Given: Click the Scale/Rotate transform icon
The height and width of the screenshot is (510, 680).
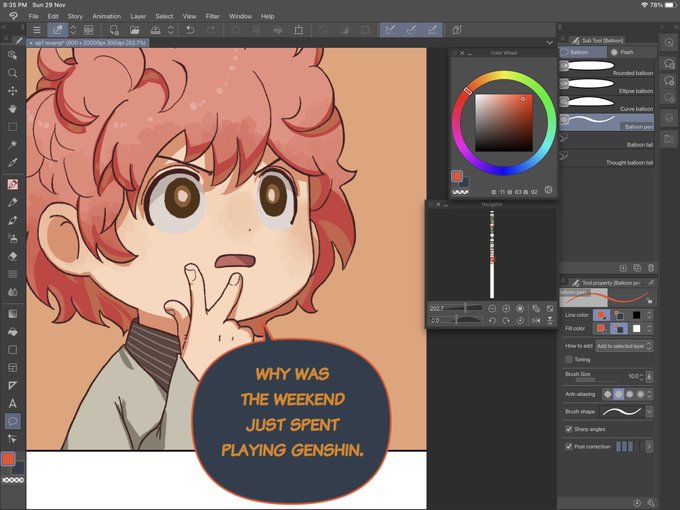Looking at the screenshot, I should coord(298,30).
